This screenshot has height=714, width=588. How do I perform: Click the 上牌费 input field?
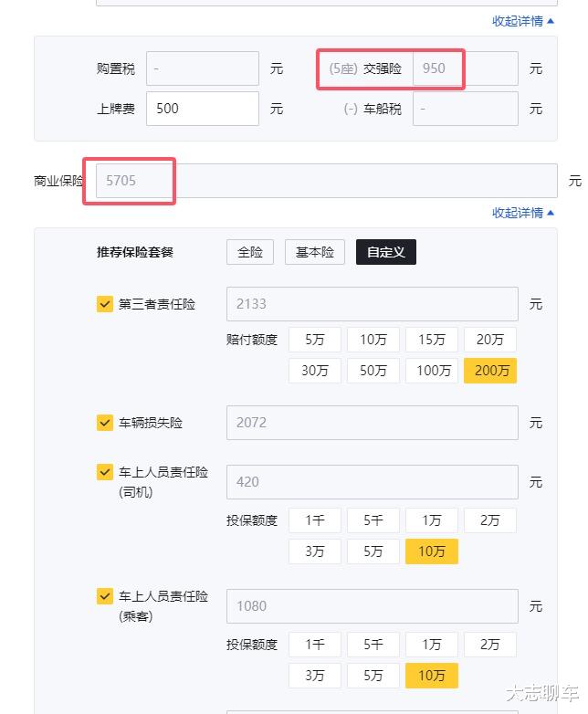tap(203, 109)
